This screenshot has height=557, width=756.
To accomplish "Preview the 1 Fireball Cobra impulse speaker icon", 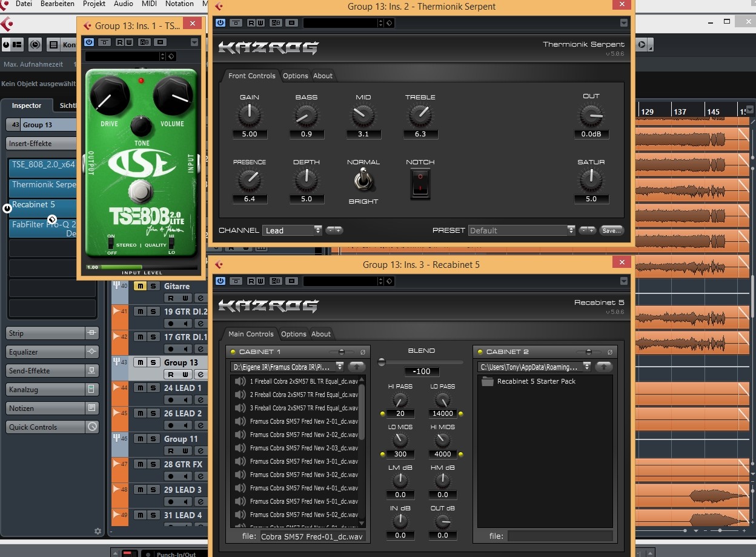I will 240,381.
